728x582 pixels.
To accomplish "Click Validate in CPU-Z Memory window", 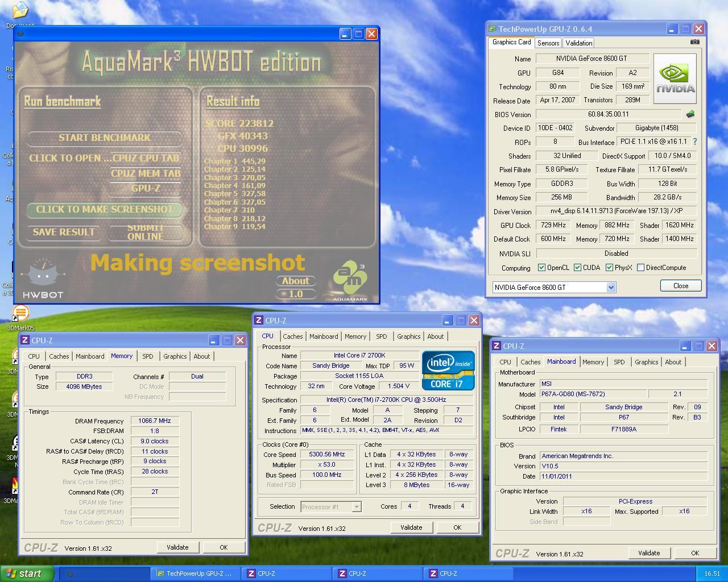I will click(x=177, y=547).
